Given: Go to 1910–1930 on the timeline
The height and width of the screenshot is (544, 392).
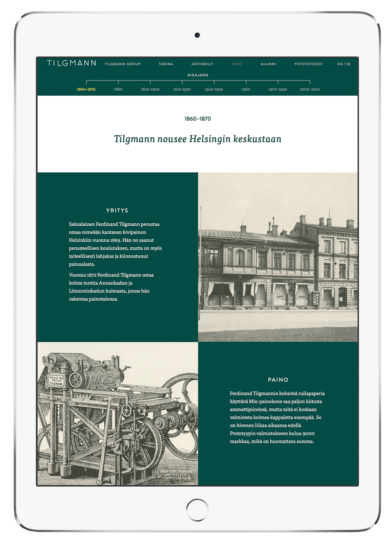Looking at the screenshot, I should pos(182,89).
